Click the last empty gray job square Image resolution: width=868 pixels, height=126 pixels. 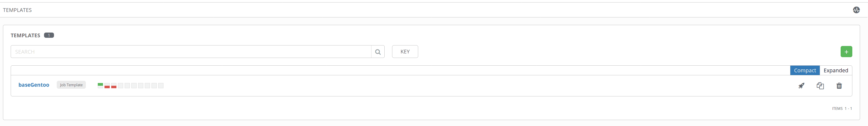pyautogui.click(x=161, y=85)
